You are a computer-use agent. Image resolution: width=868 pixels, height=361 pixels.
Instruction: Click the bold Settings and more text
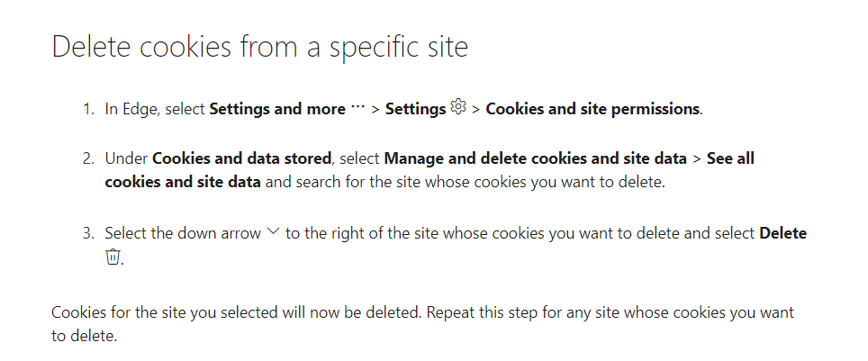coord(276,109)
